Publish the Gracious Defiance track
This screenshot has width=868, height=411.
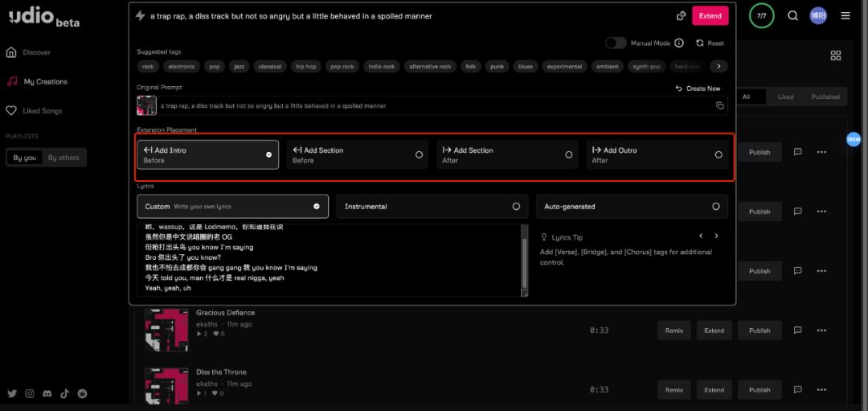point(759,330)
